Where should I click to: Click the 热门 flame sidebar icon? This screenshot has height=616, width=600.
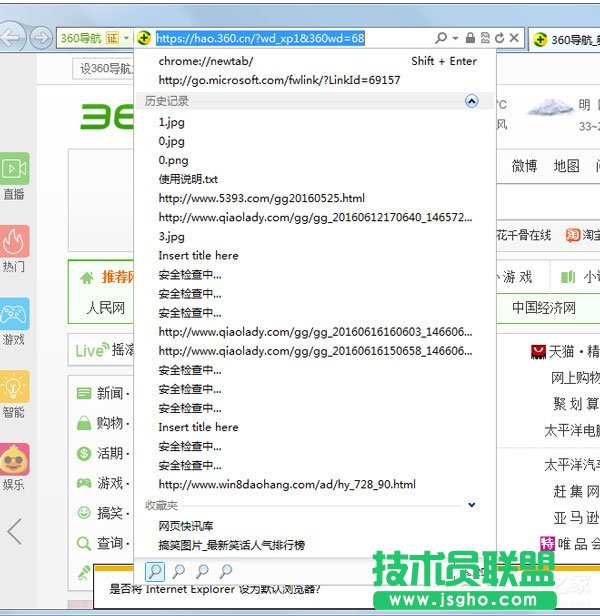(15, 241)
